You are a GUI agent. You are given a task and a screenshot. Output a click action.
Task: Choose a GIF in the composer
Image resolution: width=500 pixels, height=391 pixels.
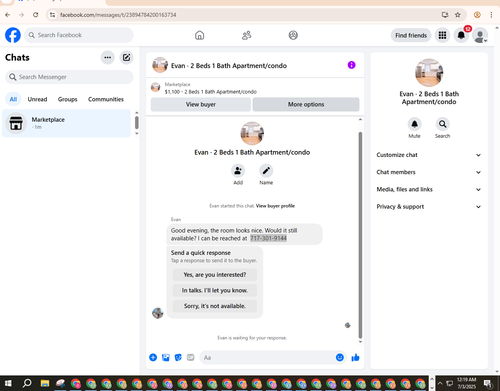(190, 358)
